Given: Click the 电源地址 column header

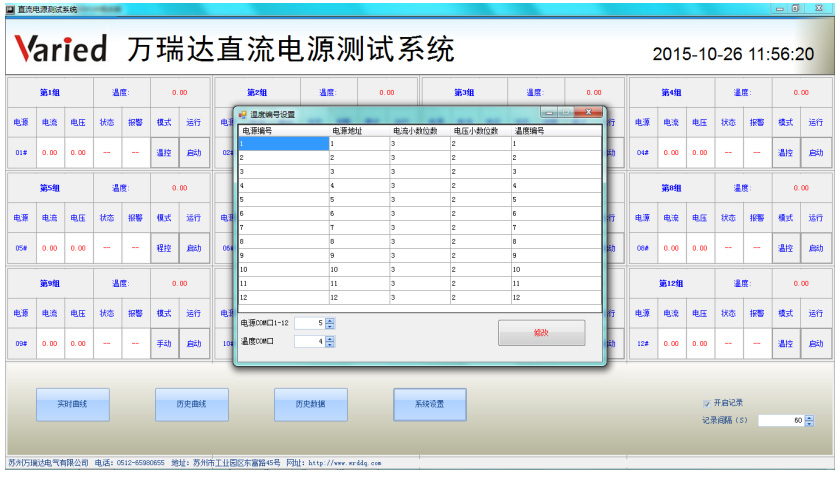Looking at the screenshot, I should point(359,131).
